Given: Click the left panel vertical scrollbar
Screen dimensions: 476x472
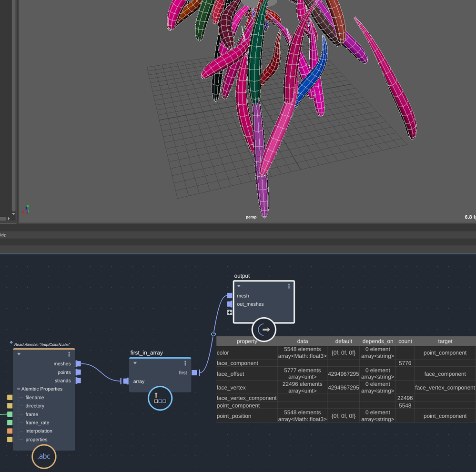Looking at the screenshot, I should click(13, 105).
